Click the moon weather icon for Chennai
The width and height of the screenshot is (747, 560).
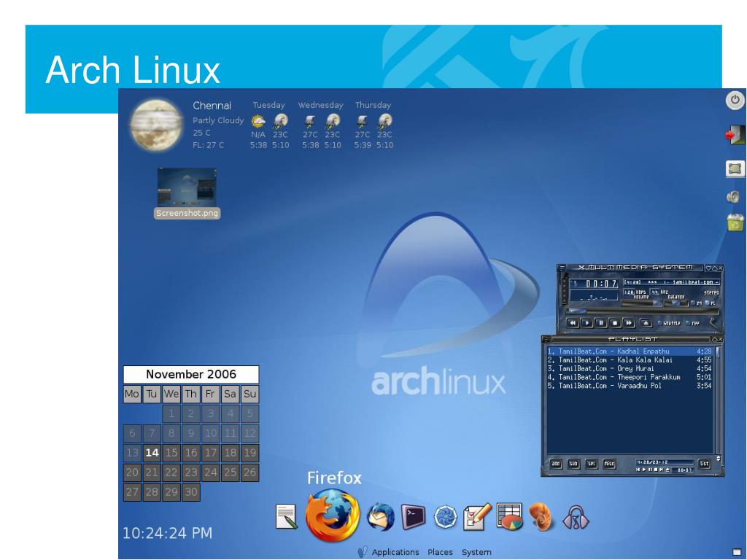(156, 125)
